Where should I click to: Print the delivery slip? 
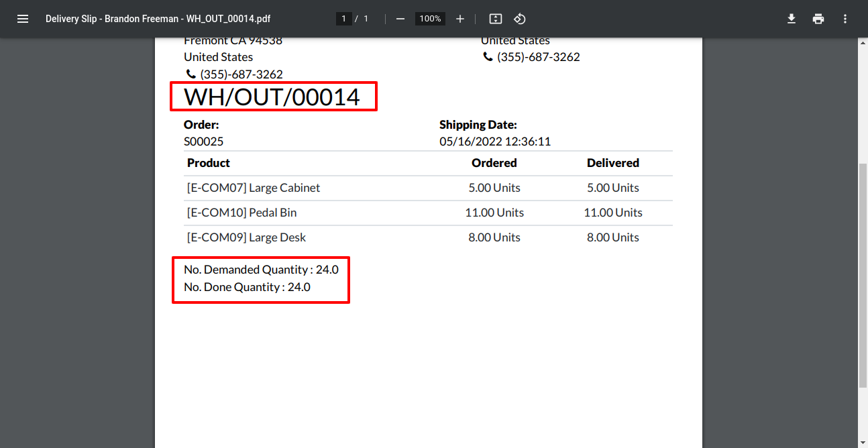[x=818, y=19]
